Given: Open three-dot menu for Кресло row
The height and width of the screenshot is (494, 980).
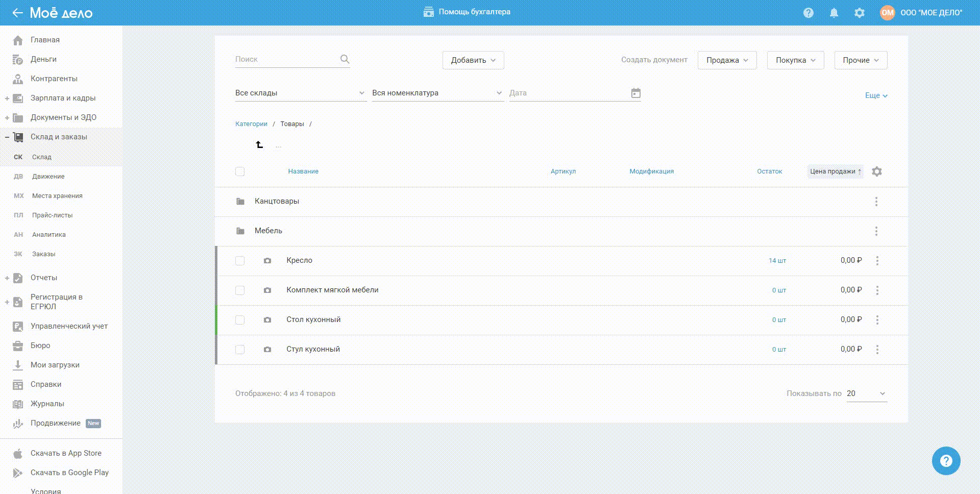Looking at the screenshot, I should [877, 261].
